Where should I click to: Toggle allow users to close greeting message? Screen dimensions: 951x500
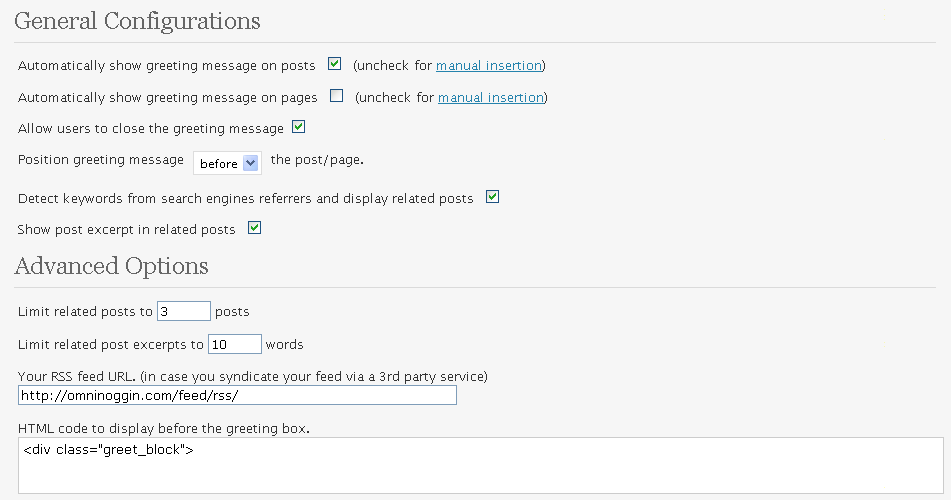298,127
